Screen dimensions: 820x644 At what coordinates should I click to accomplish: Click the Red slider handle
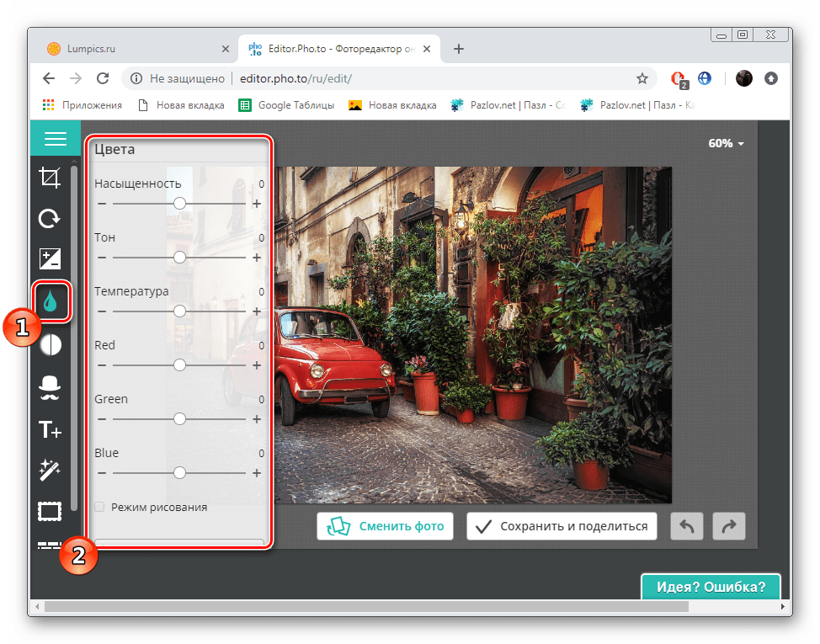tap(179, 365)
